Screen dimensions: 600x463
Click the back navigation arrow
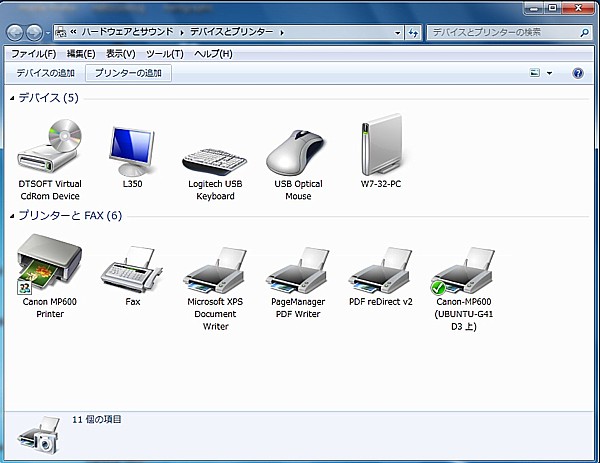[15, 33]
